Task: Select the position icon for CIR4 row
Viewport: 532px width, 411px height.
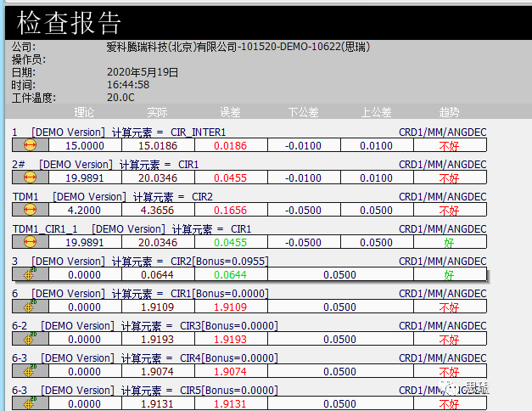Action: 30,371
